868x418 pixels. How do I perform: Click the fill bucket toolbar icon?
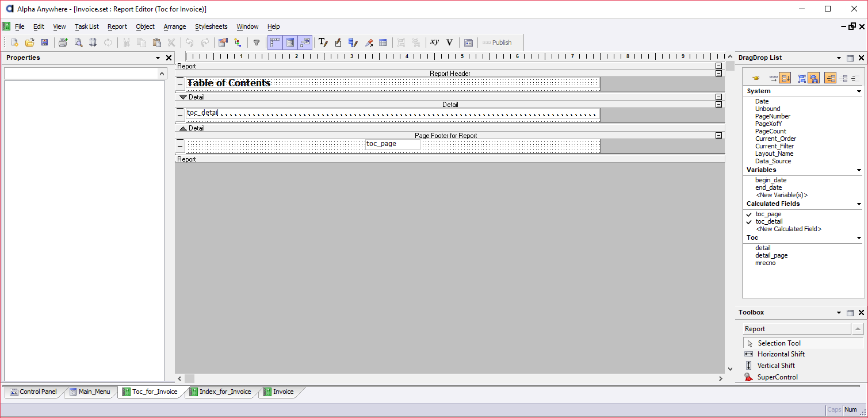tap(338, 43)
